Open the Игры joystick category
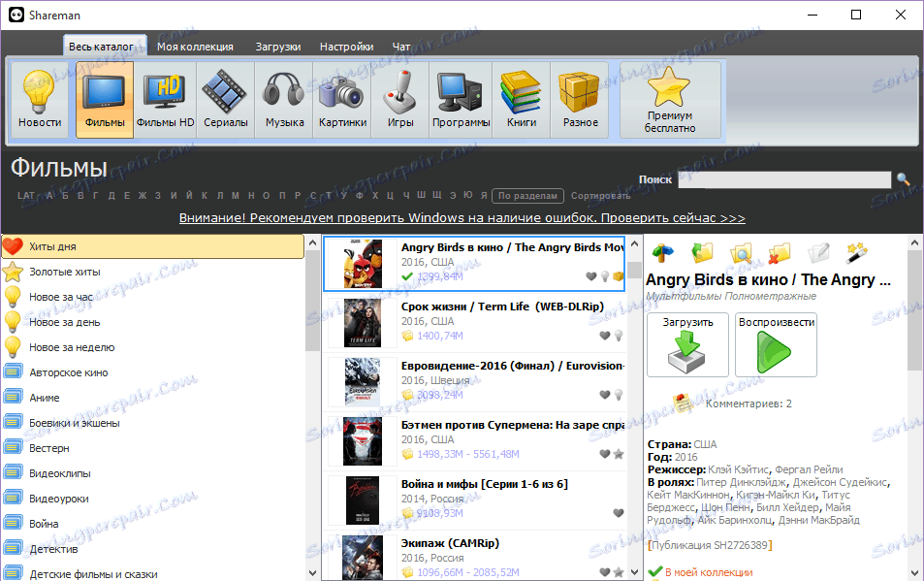This screenshot has width=924, height=581. [x=400, y=100]
